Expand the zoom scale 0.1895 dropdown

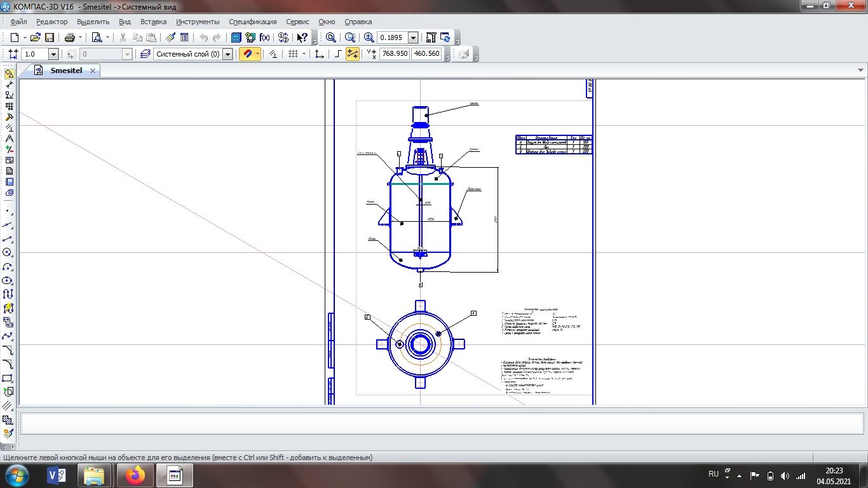[x=414, y=37]
